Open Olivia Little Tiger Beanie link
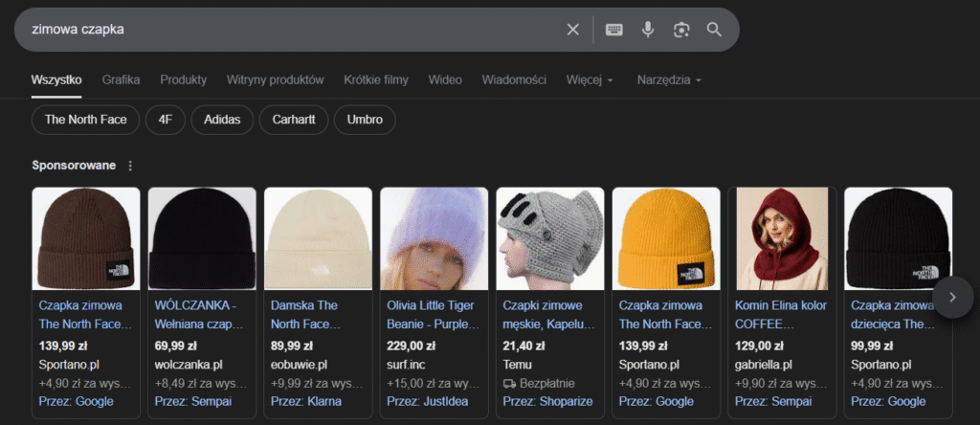 click(x=433, y=314)
